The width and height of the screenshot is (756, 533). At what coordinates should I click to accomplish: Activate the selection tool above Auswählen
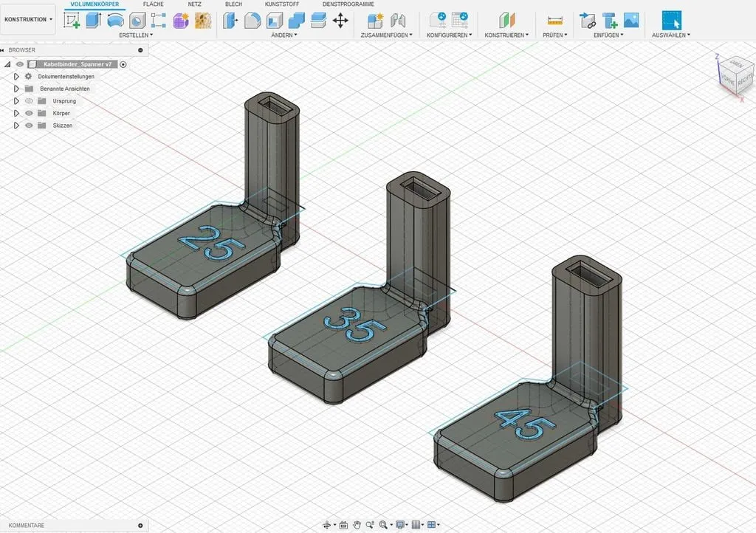(671, 21)
